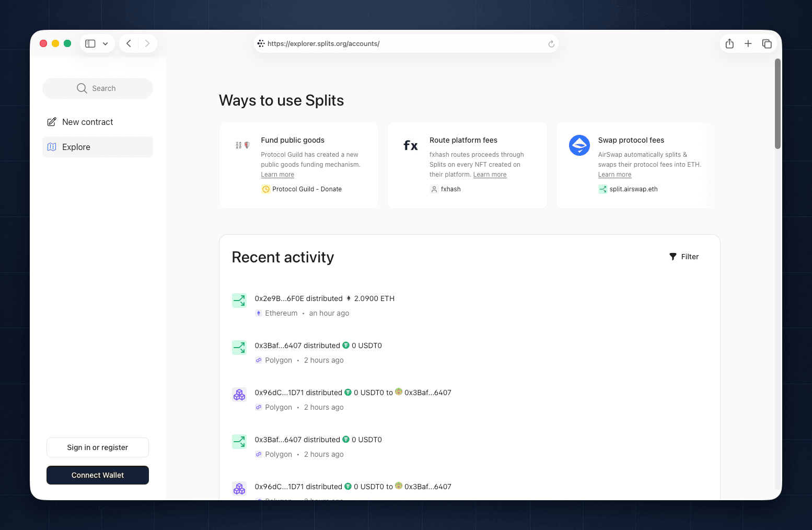Click the split icon beside split.airswap.eth
812x530 pixels.
click(603, 189)
